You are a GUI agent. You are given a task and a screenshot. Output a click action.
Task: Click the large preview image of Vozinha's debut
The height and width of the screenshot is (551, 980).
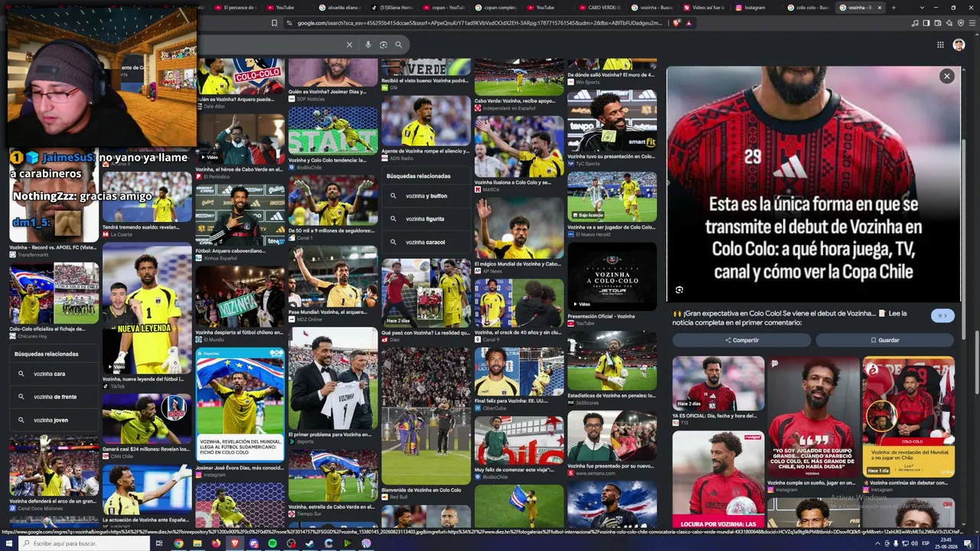click(x=813, y=184)
